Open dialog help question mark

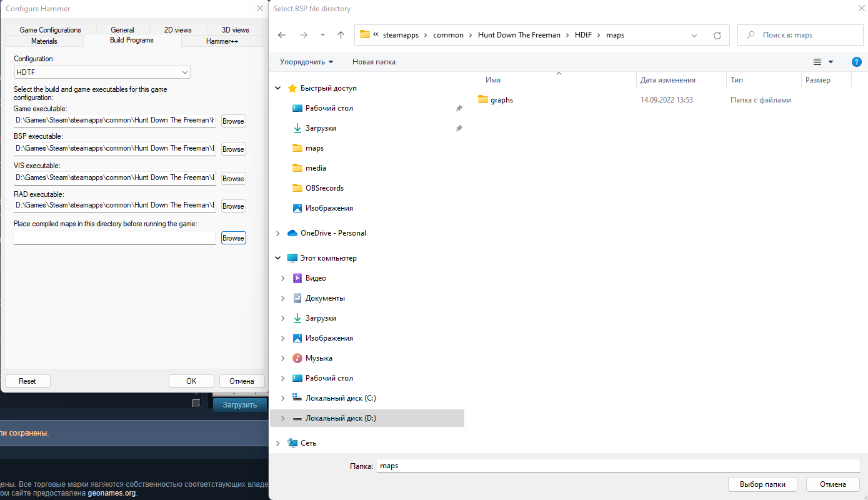(x=857, y=62)
